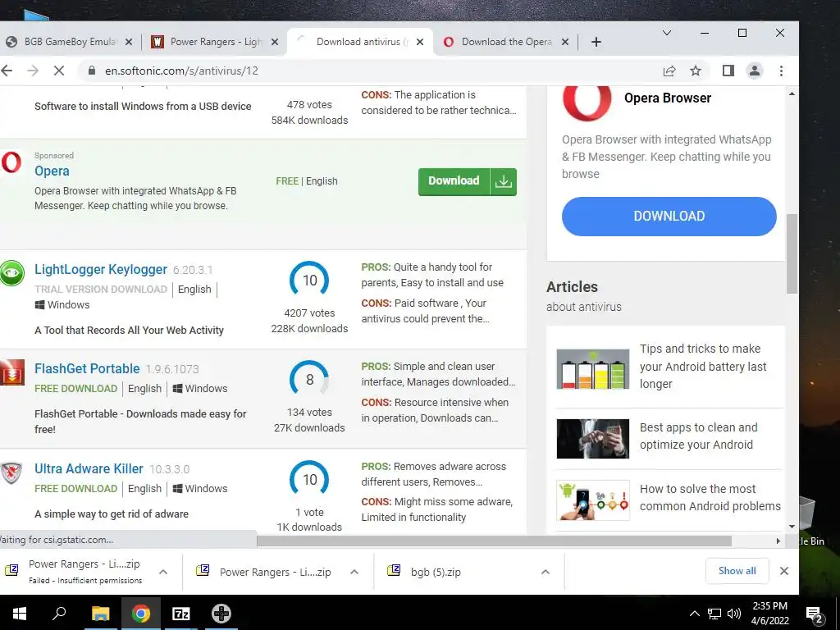The height and width of the screenshot is (630, 840).
Task: Click the sponsored Opera logo icon
Action: (11, 162)
